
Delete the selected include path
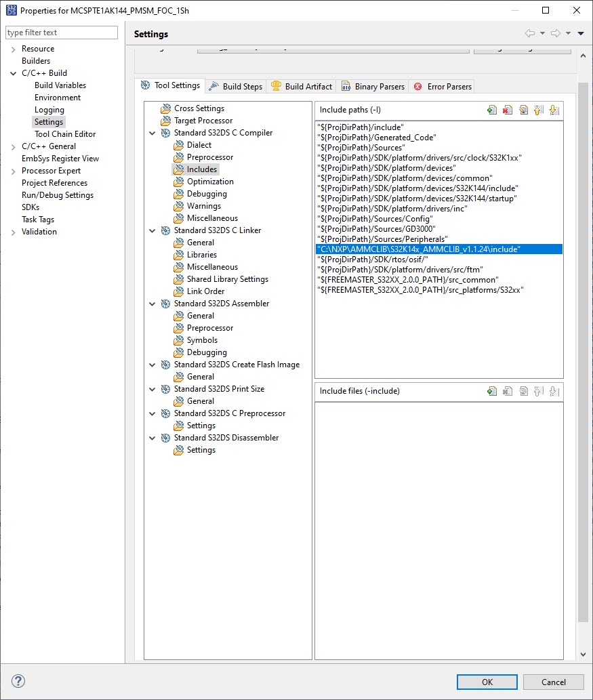[507, 109]
